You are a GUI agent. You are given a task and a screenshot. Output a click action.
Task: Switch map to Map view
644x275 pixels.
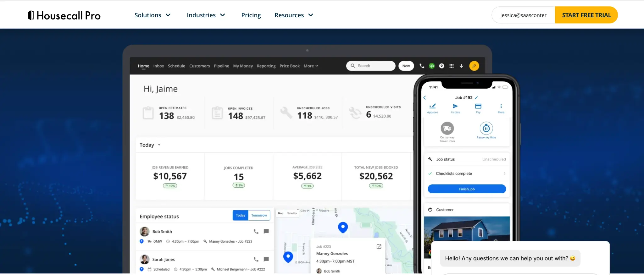[x=280, y=213]
